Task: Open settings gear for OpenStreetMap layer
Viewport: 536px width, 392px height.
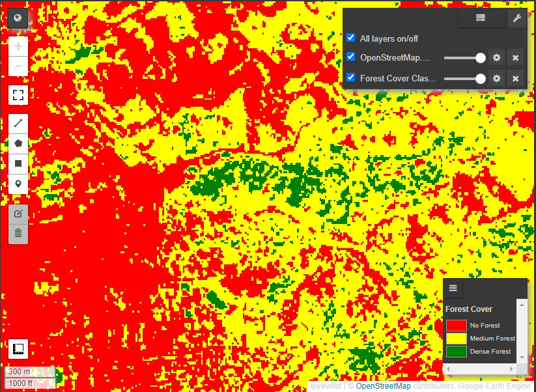Action: (x=496, y=58)
